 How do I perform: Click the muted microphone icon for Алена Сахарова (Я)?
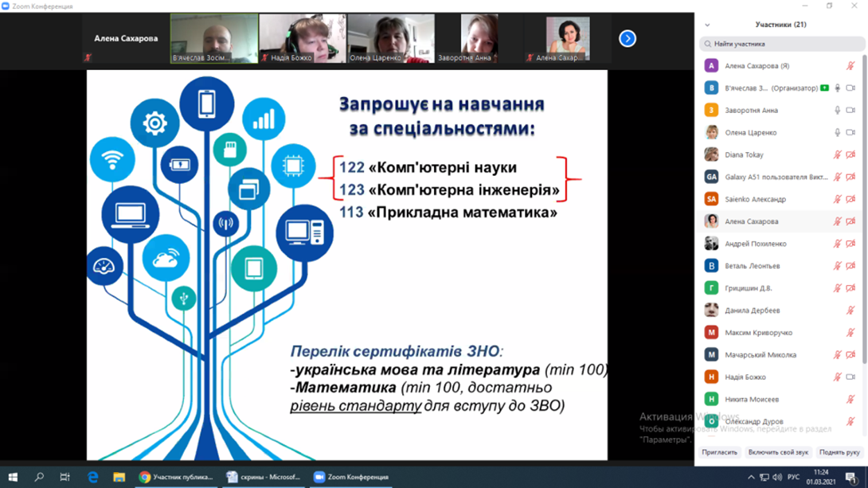850,66
